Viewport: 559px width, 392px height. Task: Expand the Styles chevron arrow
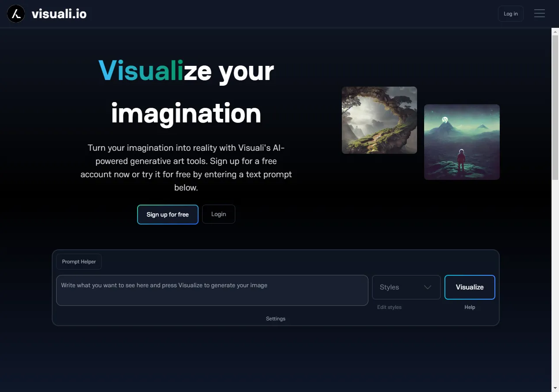(x=428, y=287)
